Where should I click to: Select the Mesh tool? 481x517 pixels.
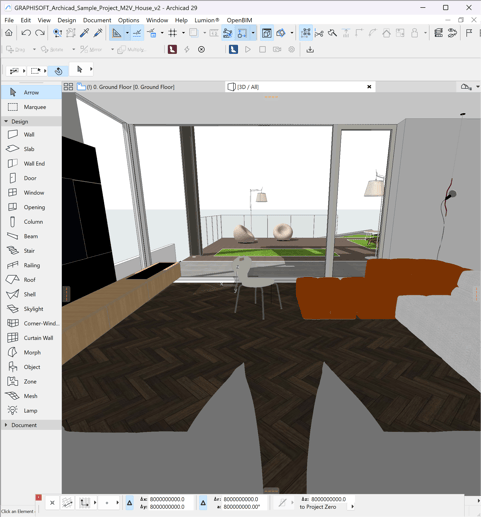point(31,396)
